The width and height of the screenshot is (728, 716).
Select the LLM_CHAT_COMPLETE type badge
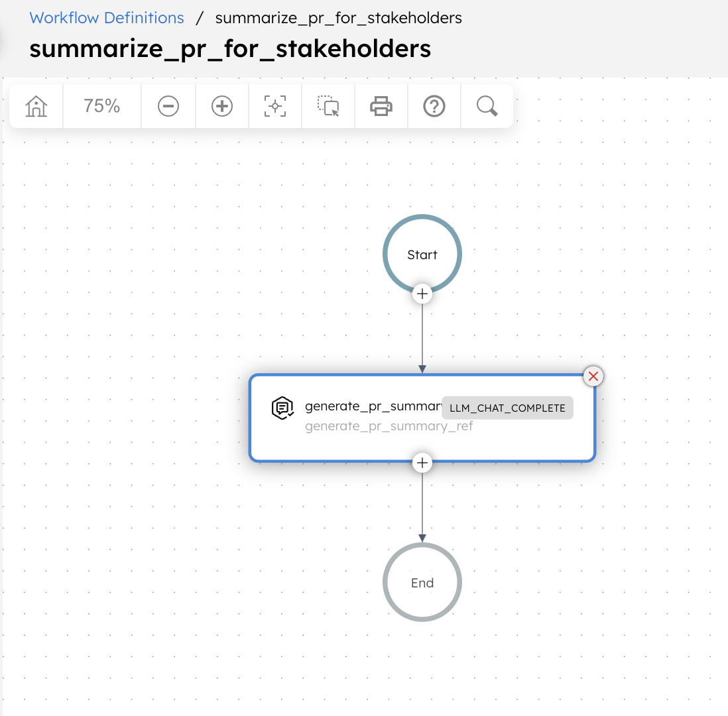pyautogui.click(x=507, y=408)
